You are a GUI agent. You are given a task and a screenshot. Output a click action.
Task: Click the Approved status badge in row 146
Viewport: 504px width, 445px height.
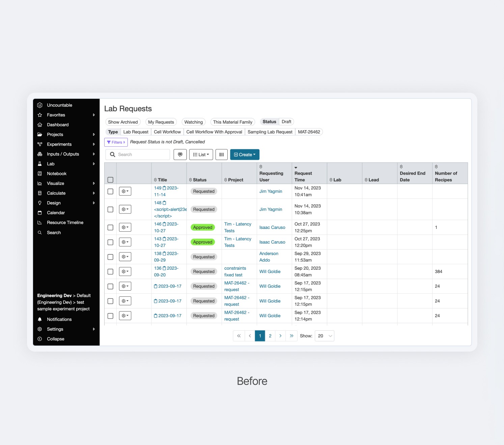tap(203, 228)
